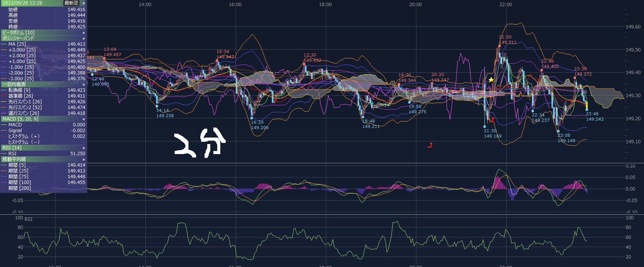
Task: Click the yellow star marker on chart
Action: (491, 80)
